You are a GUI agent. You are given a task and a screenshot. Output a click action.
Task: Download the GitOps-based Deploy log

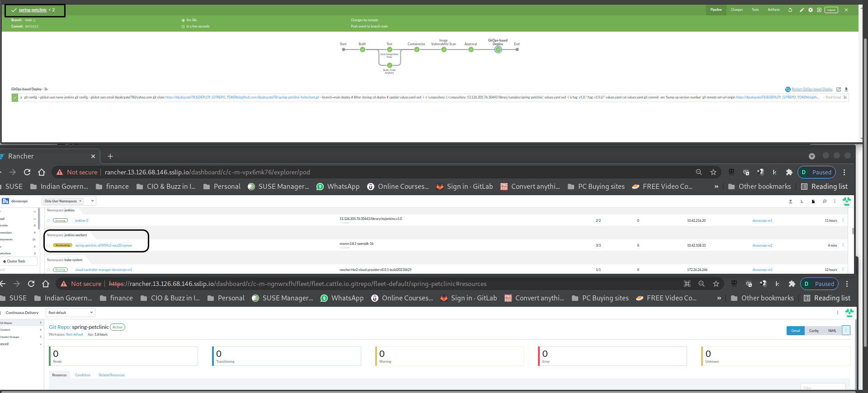click(846, 89)
